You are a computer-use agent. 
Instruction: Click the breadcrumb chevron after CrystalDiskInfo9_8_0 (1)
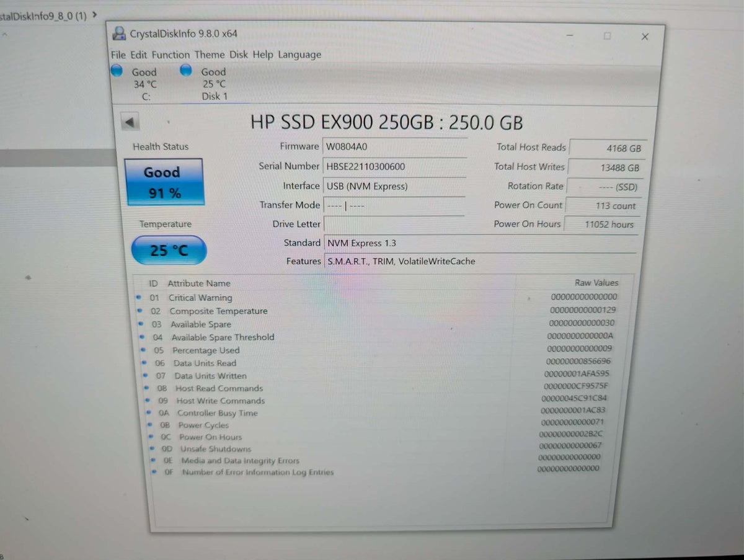point(94,15)
